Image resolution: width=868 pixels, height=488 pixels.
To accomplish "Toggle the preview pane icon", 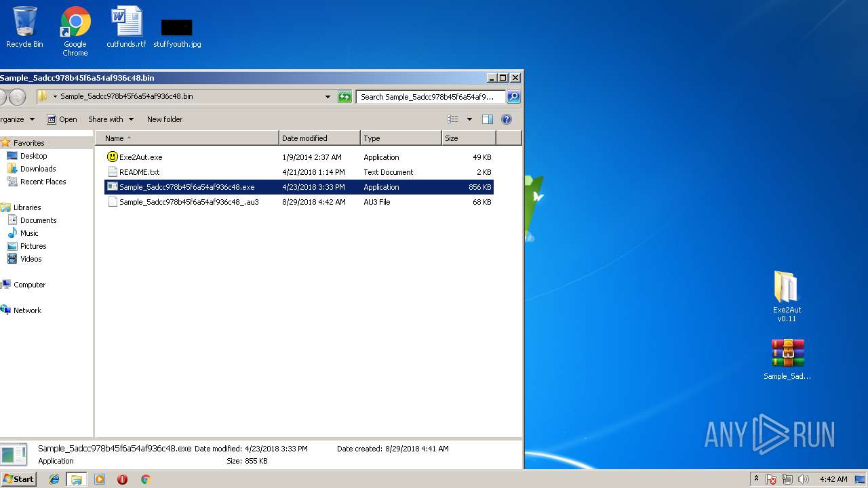I will [487, 119].
